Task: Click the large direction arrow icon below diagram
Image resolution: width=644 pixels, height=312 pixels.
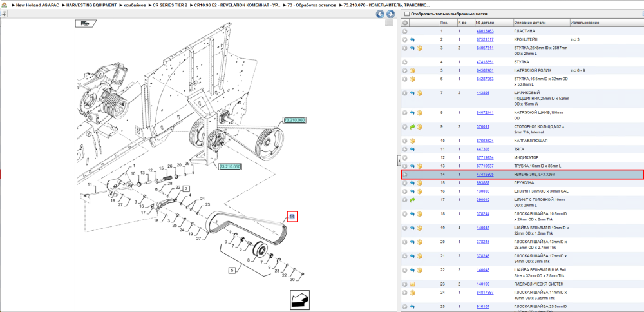Action: coord(299,300)
